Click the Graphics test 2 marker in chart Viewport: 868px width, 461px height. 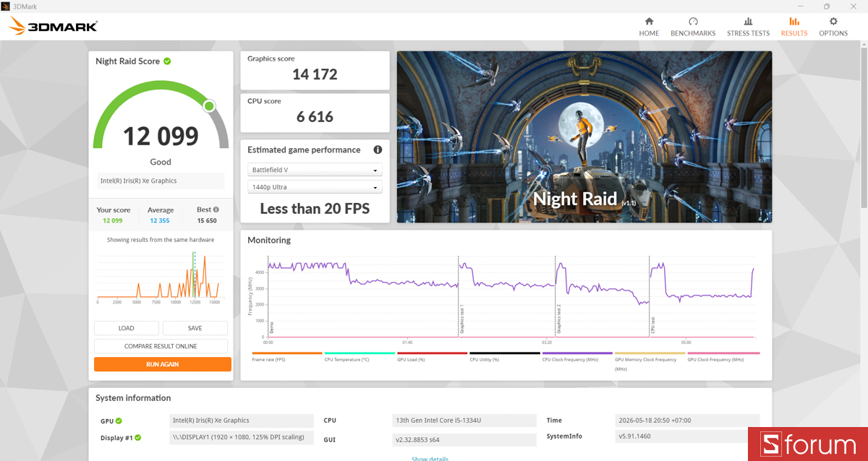(558, 319)
